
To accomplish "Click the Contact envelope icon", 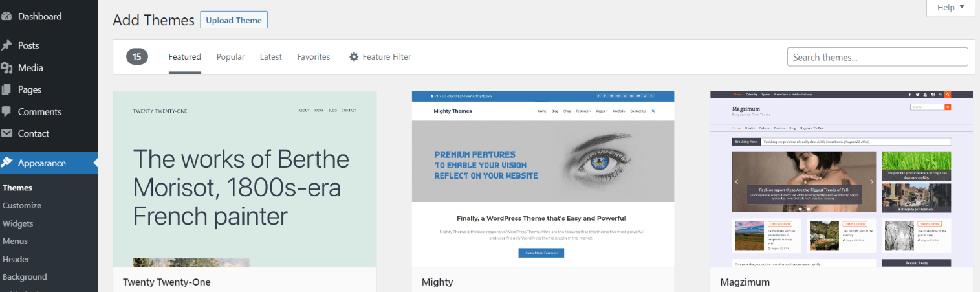I will click(x=6, y=133).
